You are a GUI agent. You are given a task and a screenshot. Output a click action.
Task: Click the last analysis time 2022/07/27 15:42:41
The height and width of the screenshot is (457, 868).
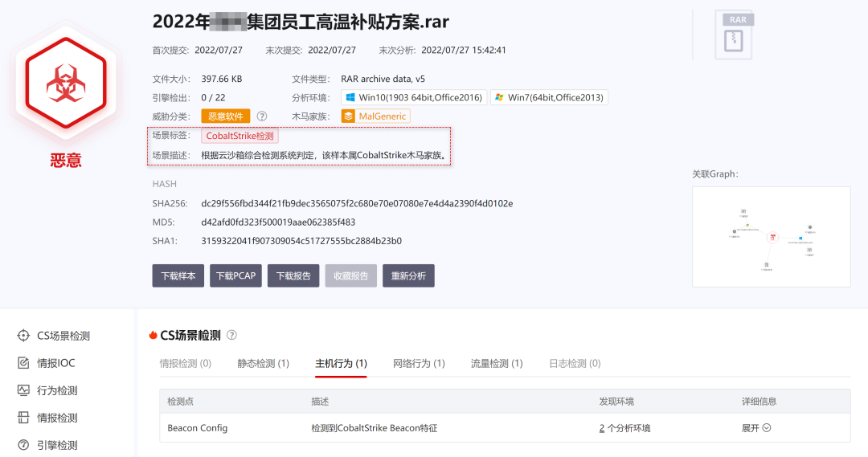(464, 50)
